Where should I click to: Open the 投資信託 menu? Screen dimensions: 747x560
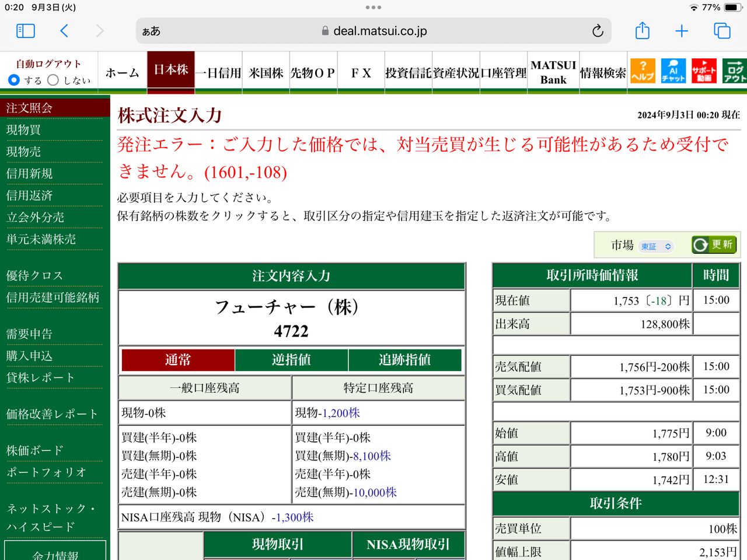click(x=409, y=72)
